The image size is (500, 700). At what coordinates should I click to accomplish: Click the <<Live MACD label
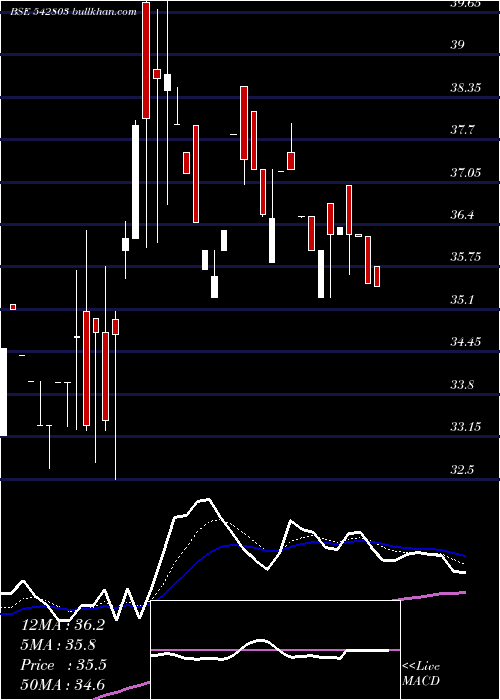[421, 673]
